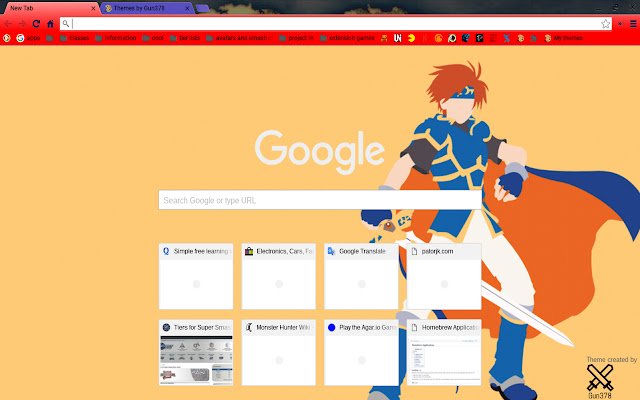The width and height of the screenshot is (640, 400).
Task: Open the My themes bookmark
Action: 563,38
